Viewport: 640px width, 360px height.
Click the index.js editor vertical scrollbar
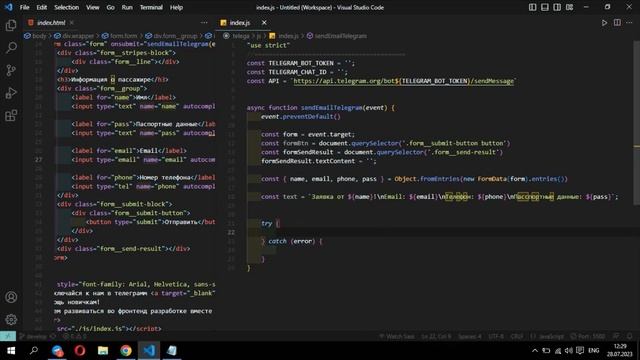pos(636,122)
